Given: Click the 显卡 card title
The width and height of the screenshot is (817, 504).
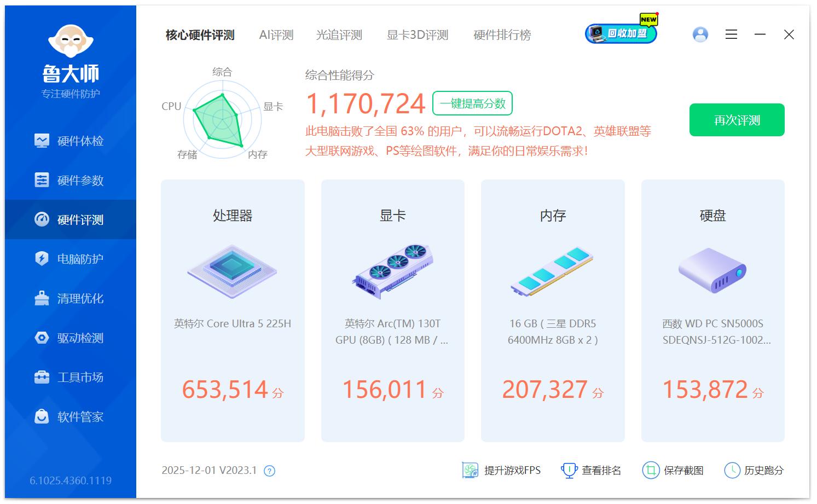Looking at the screenshot, I should (392, 216).
